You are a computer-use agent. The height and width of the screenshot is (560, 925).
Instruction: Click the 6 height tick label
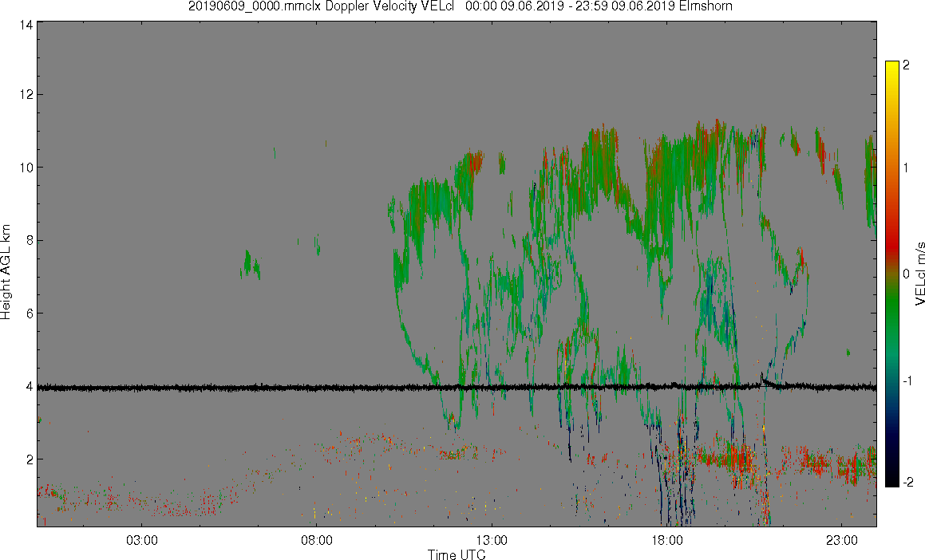(x=29, y=314)
